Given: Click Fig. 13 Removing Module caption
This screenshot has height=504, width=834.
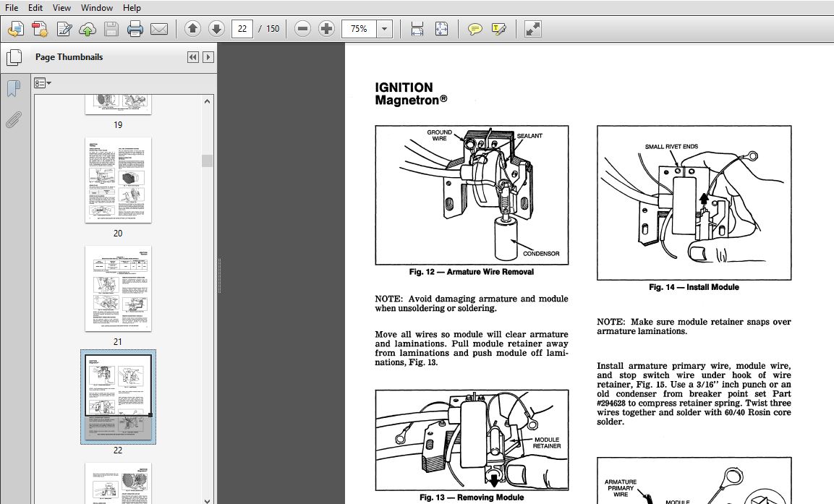Looking at the screenshot, I should coord(472,497).
